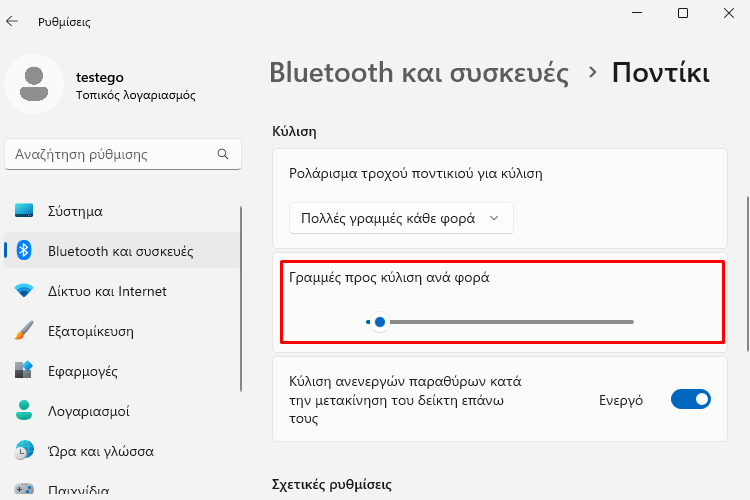Open Bluetooth και συσκευές sidebar item
The height and width of the screenshot is (500, 750).
[122, 251]
